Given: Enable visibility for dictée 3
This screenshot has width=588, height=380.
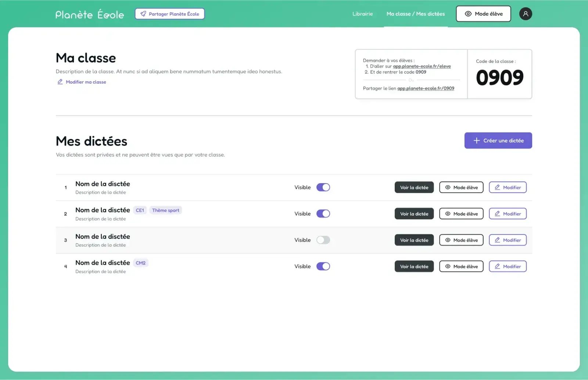Looking at the screenshot, I should 323,240.
